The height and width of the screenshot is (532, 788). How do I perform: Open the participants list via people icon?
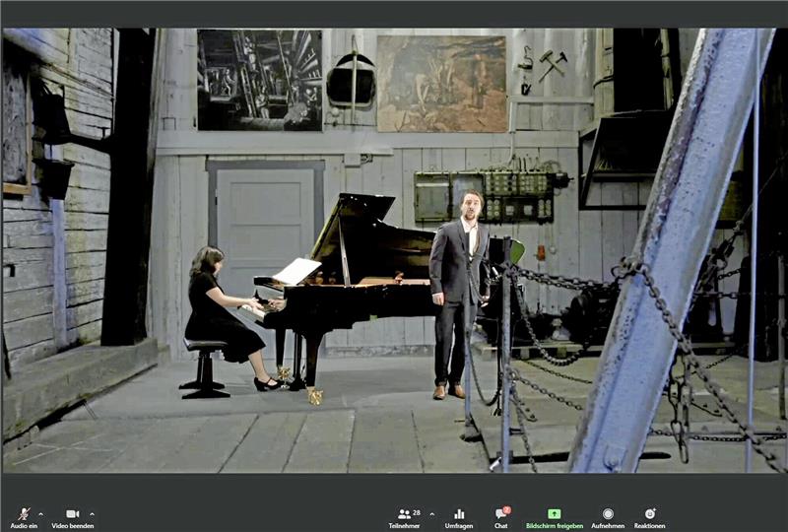[x=404, y=513]
